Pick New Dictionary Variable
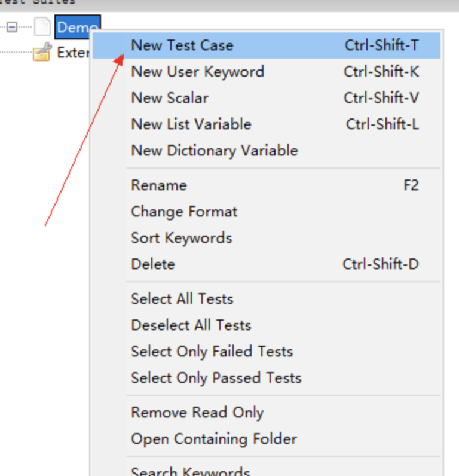Viewport: 459px width, 476px height. [x=267, y=151]
